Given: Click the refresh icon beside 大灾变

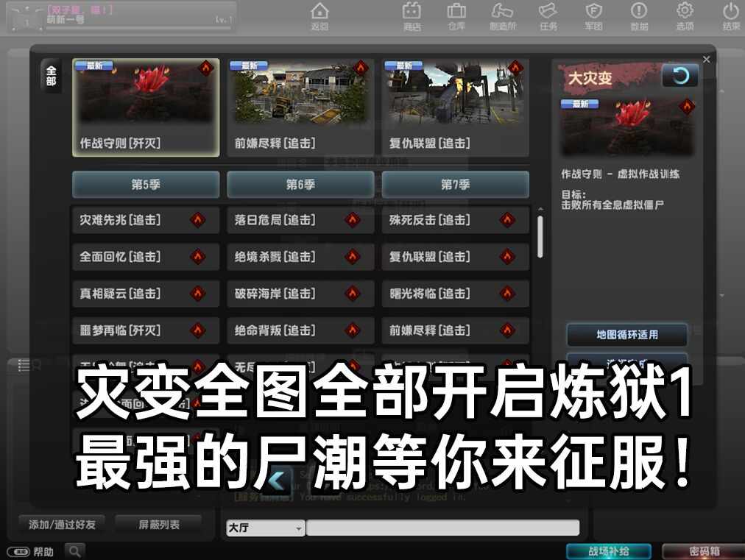Looking at the screenshot, I should point(680,76).
